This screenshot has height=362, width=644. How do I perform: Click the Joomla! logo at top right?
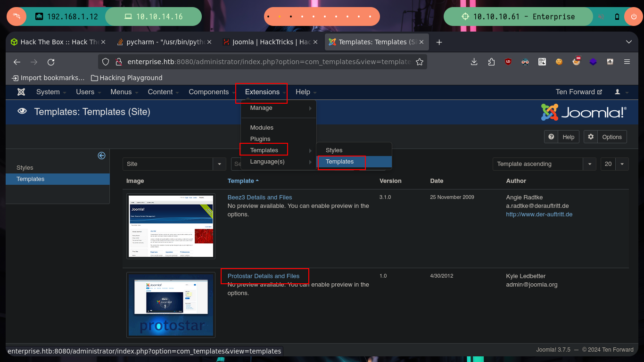tap(584, 112)
